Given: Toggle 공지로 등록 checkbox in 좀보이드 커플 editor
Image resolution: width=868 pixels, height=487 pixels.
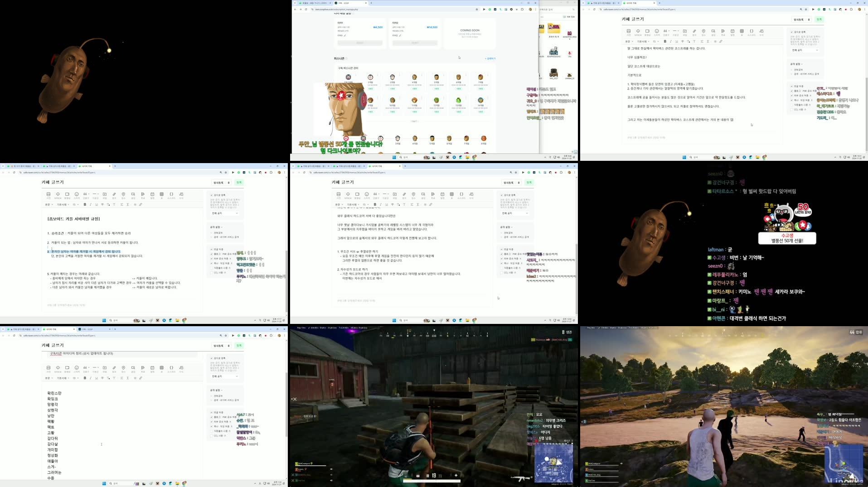Looking at the screenshot, I should coord(212,195).
